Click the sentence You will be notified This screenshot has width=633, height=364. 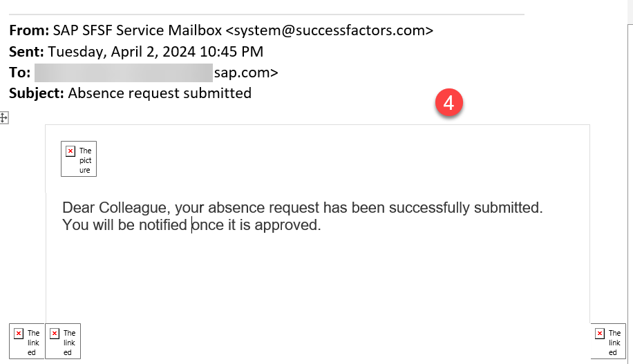(x=124, y=224)
